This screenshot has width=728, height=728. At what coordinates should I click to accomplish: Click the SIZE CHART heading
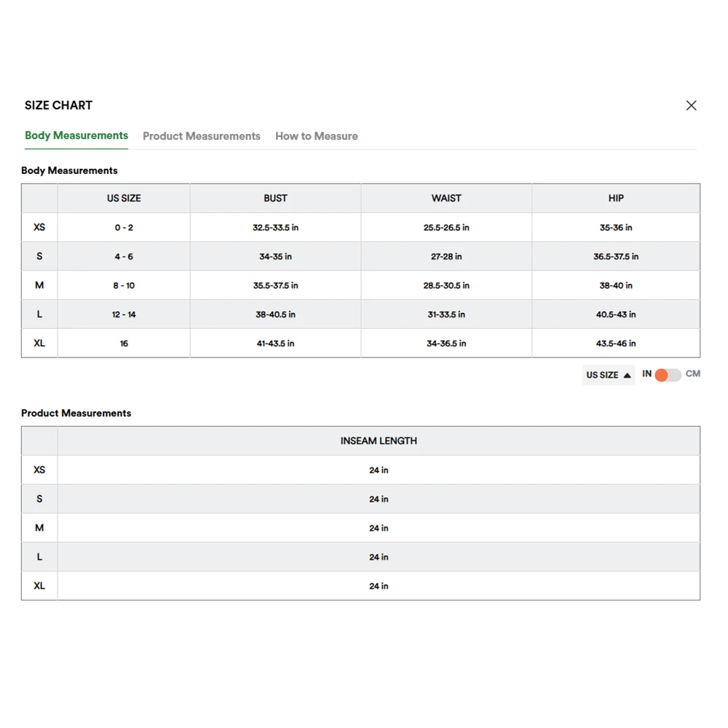58,106
